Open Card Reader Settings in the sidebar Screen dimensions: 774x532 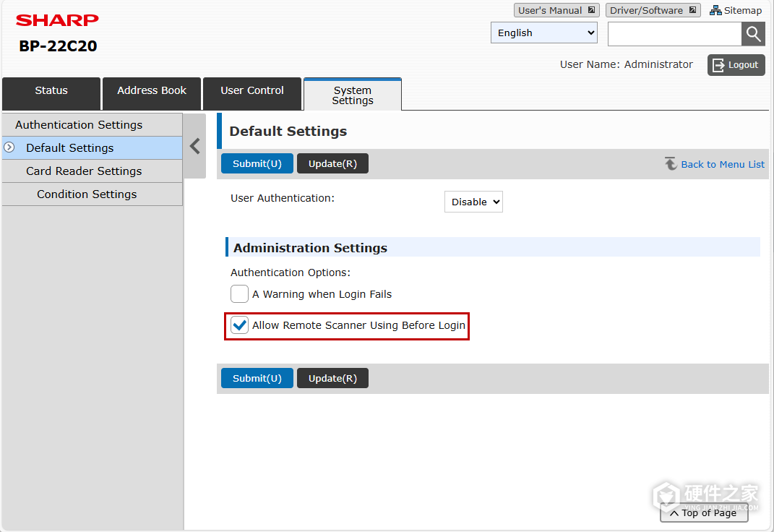point(93,171)
